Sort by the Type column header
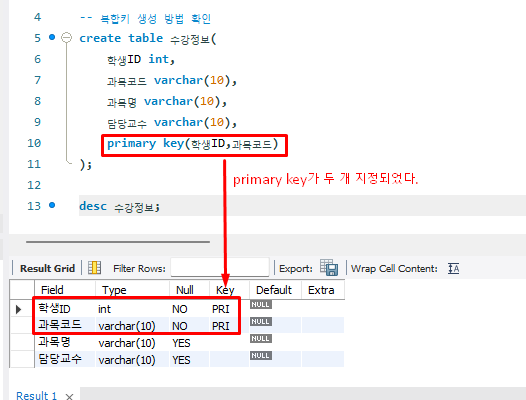 (133, 290)
